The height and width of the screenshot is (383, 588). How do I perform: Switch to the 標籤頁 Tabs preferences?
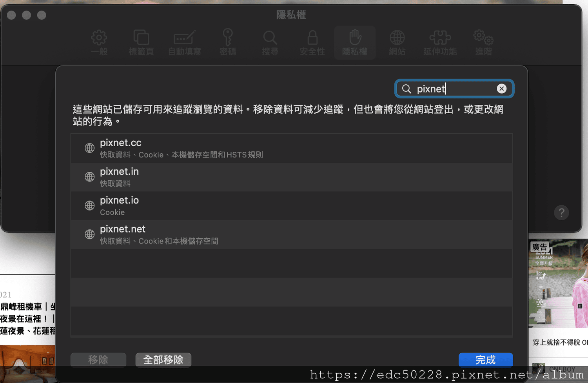coord(141,43)
